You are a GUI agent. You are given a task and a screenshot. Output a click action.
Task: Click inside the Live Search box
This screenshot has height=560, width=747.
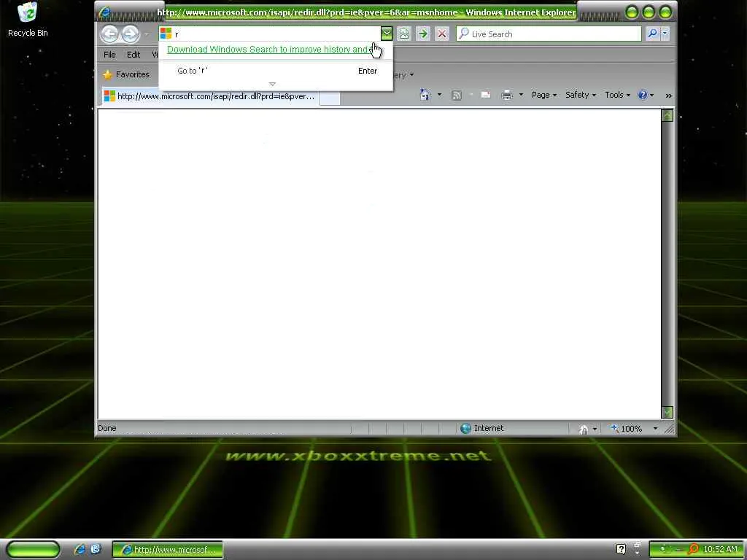[549, 34]
